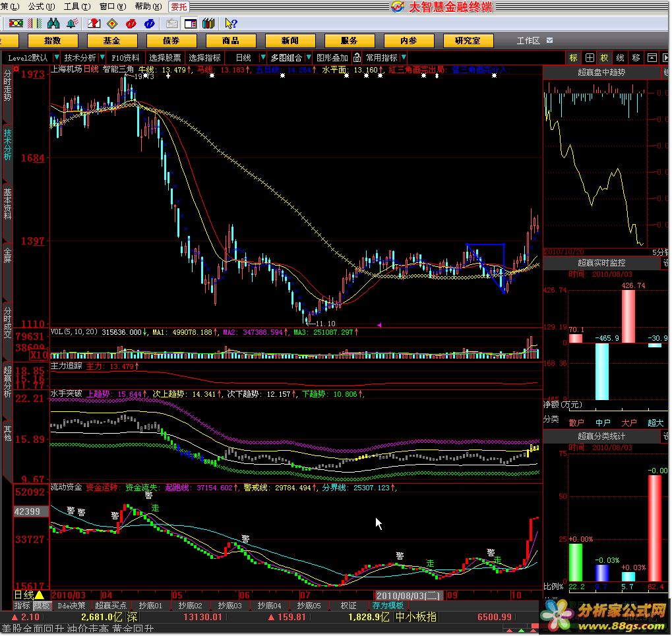Switch to the 超赢买点 tab
Screen dimensions: 672x636
point(111,606)
